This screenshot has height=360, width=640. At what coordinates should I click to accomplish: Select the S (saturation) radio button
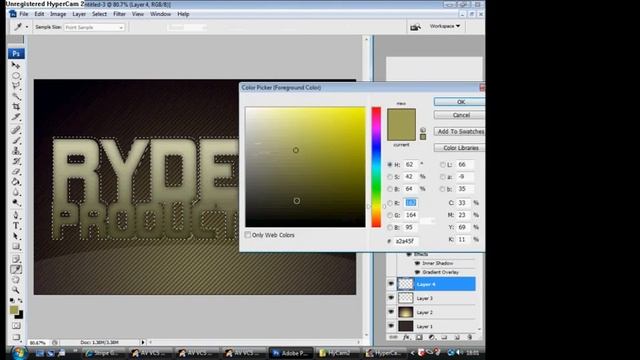pyautogui.click(x=390, y=177)
